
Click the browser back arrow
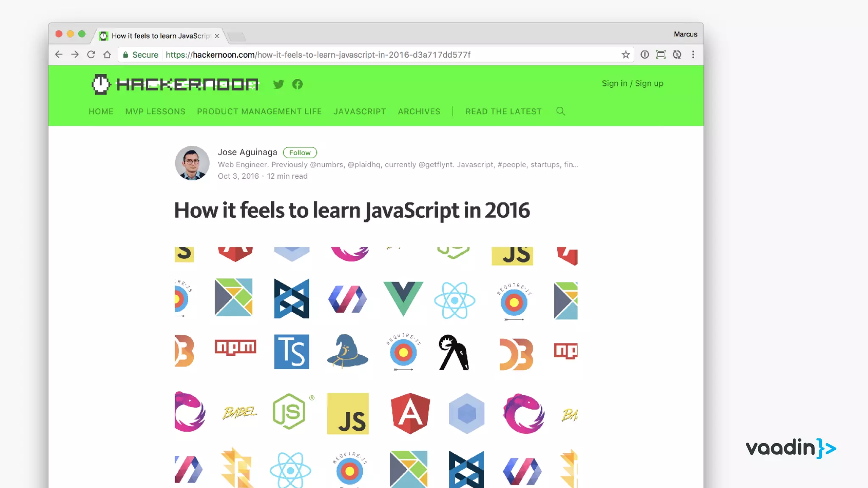59,55
